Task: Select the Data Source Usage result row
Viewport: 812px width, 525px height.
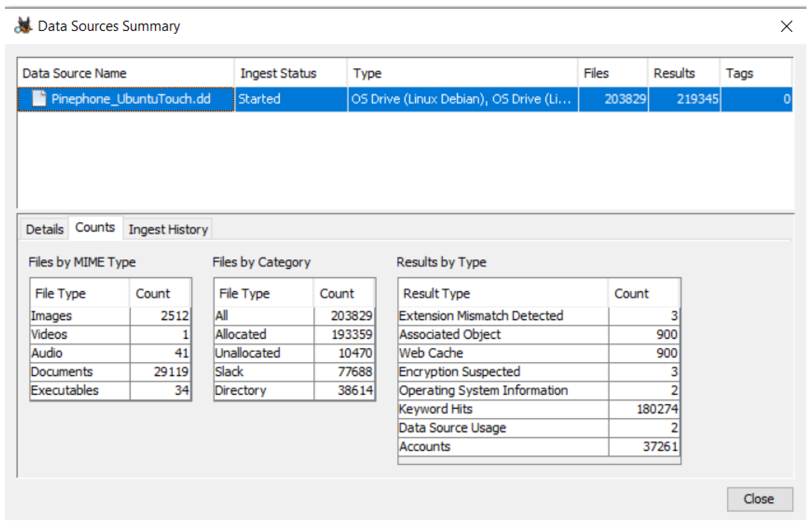Action: [x=539, y=428]
